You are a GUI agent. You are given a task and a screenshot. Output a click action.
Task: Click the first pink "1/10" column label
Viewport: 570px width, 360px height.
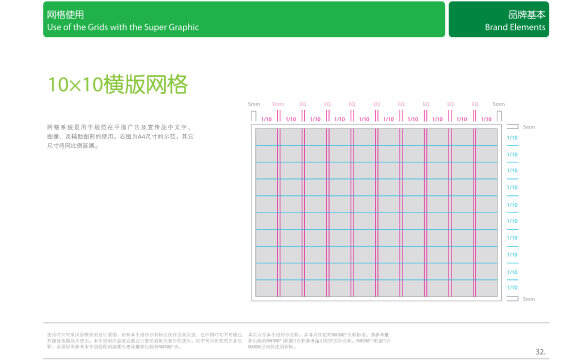coord(266,119)
